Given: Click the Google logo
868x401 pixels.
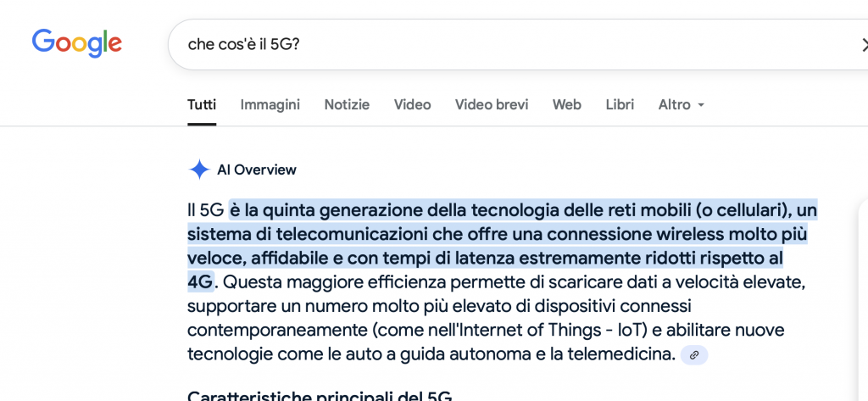Looking at the screenshot, I should (77, 44).
